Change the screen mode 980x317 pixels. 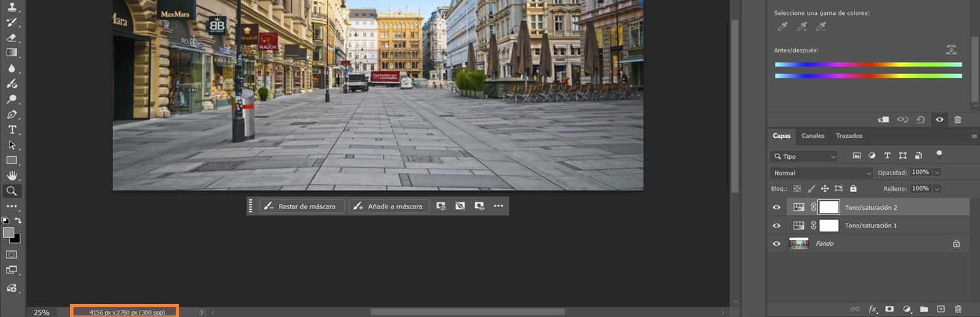click(12, 270)
